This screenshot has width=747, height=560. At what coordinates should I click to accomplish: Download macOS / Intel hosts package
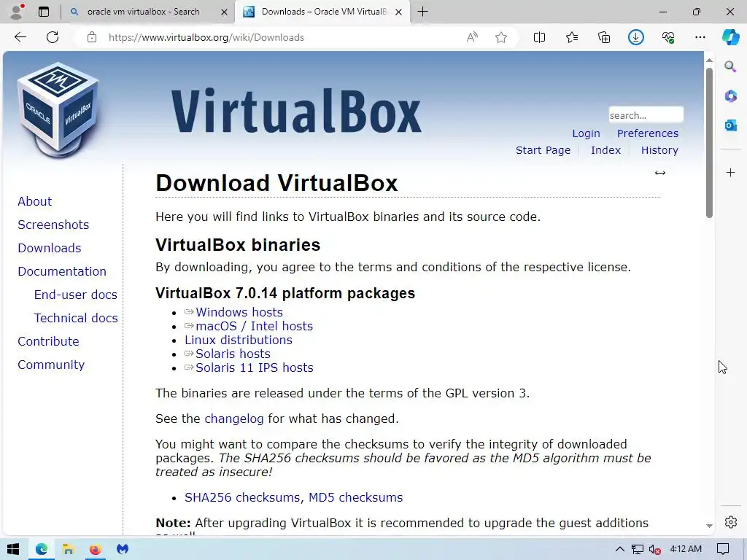pos(255,326)
